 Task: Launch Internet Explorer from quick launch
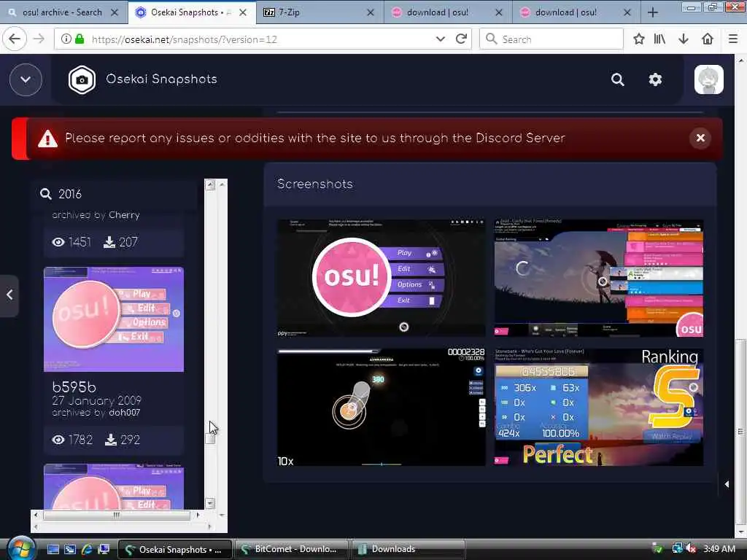click(x=86, y=550)
